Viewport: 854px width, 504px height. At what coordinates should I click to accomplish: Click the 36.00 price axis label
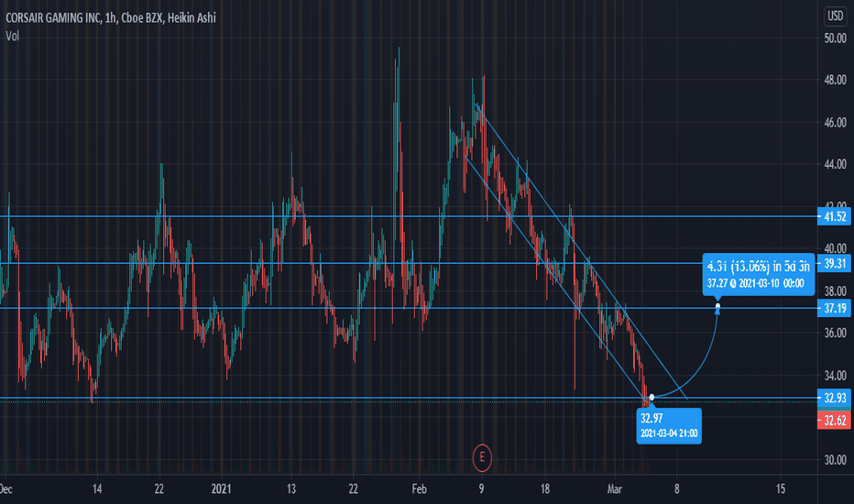point(835,333)
